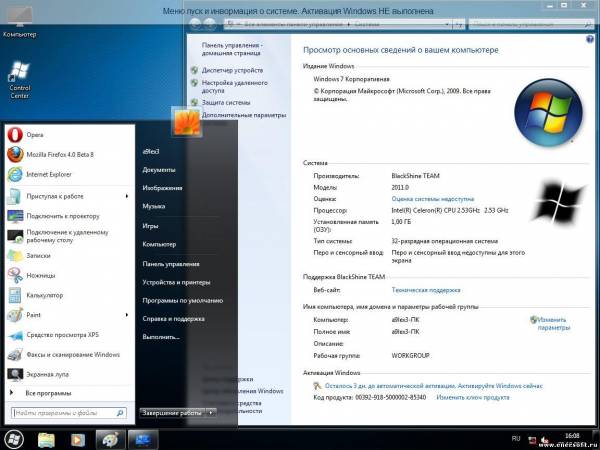Open Компьютер in Start menu right pane
The height and width of the screenshot is (450, 600).
[159, 244]
